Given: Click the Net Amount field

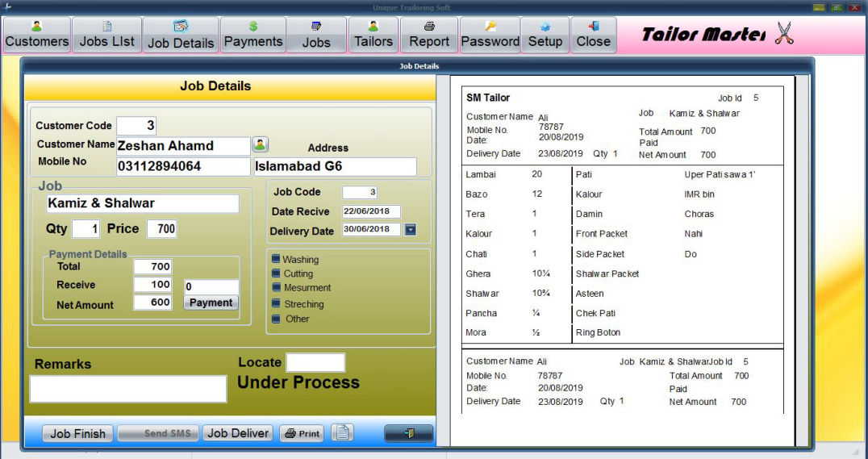Looking at the screenshot, I should point(152,303).
